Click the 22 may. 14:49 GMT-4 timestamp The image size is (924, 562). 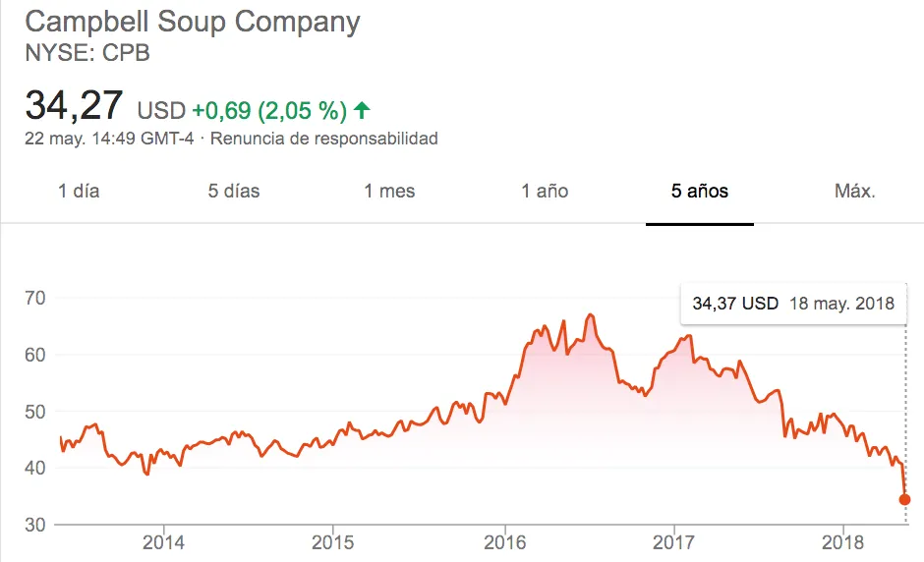tap(109, 139)
